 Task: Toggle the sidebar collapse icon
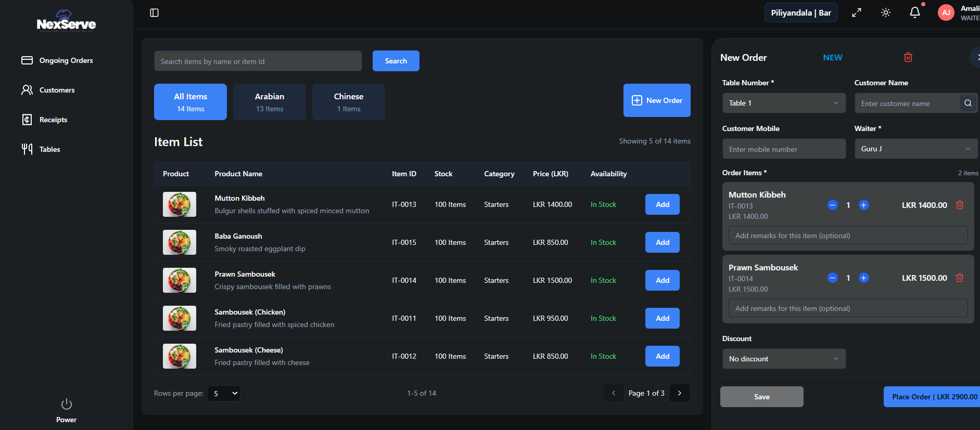(x=154, y=13)
